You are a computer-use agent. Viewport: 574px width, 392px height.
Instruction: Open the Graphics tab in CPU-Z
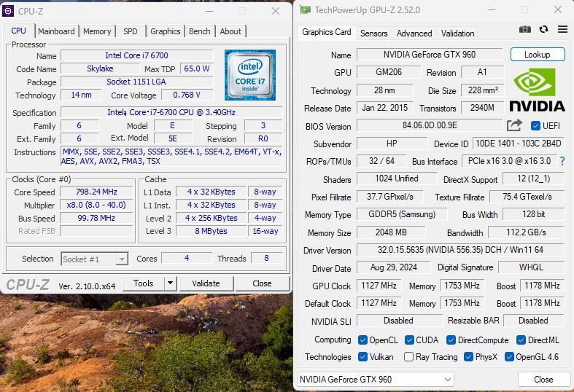click(165, 31)
